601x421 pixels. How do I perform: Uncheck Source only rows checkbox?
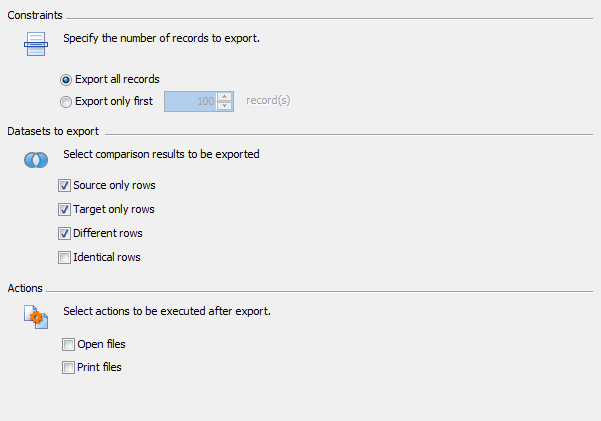tap(64, 186)
